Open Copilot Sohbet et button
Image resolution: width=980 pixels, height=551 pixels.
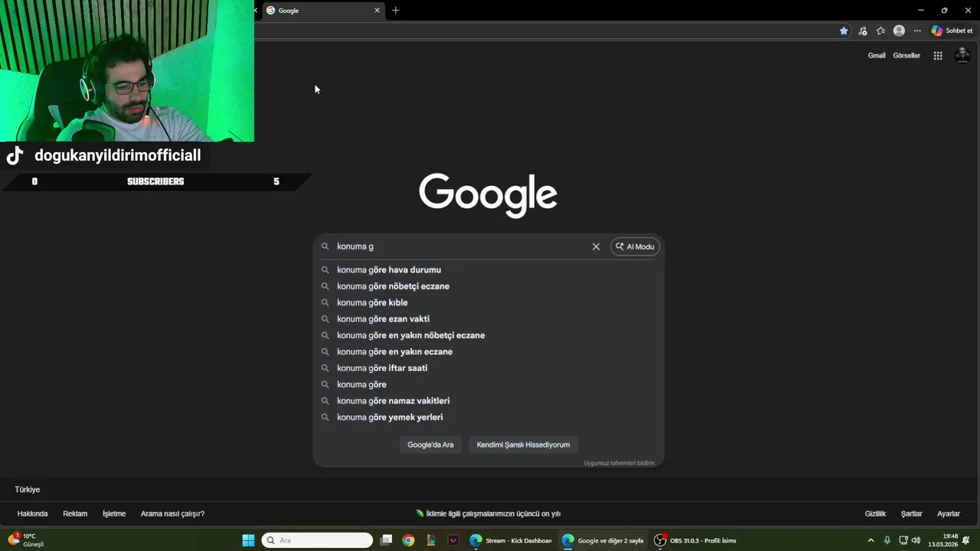[952, 31]
